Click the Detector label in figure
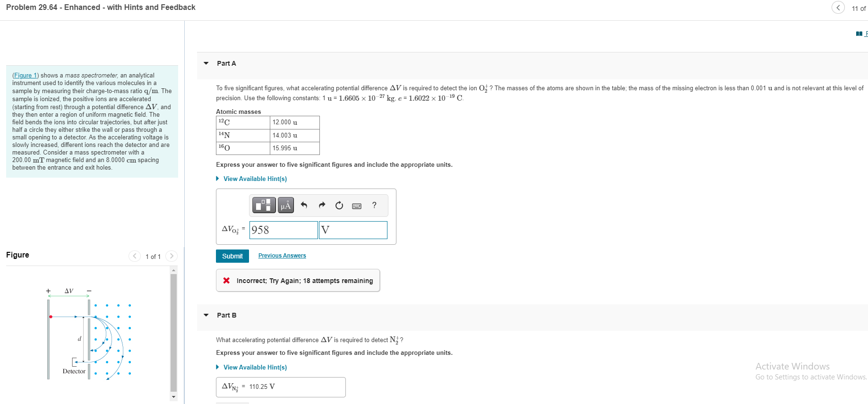Image resolution: width=868 pixels, height=404 pixels. click(x=74, y=371)
